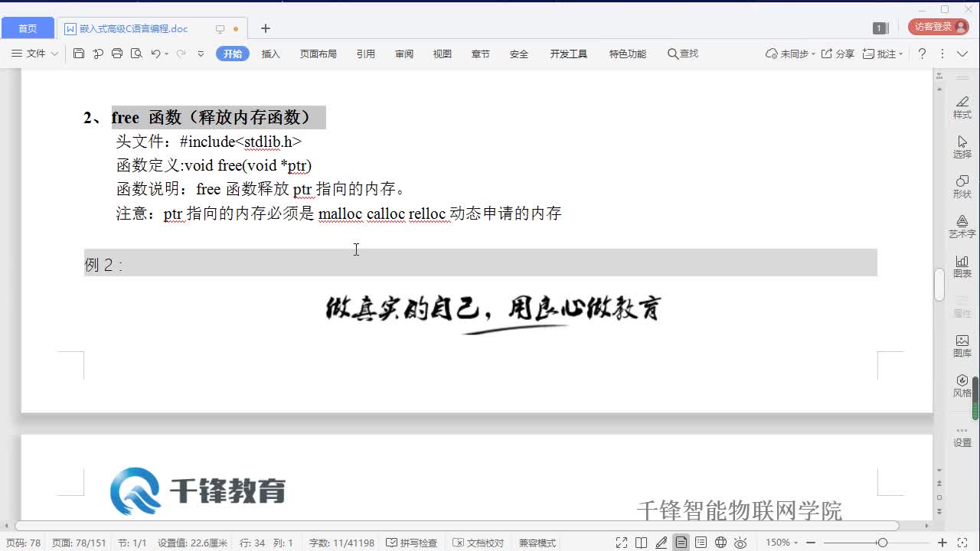980x551 pixels.
Task: Collapse the ribbon with caret icon
Action: pyautogui.click(x=962, y=54)
